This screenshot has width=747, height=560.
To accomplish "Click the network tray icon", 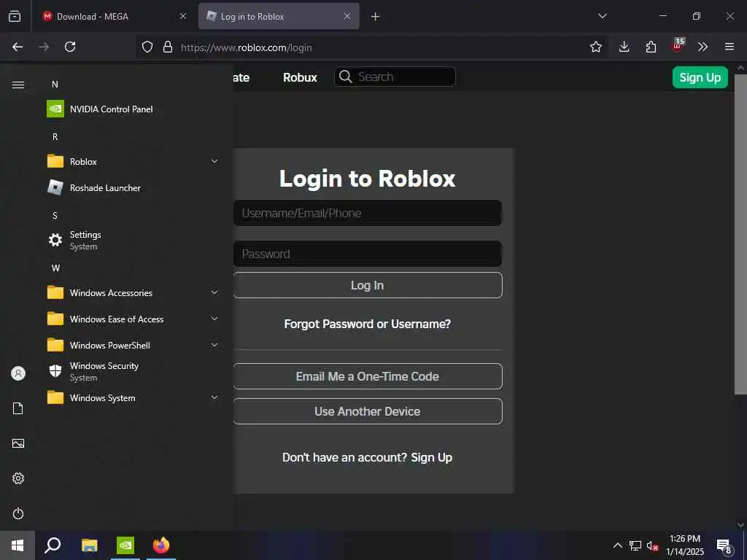I will [x=635, y=545].
